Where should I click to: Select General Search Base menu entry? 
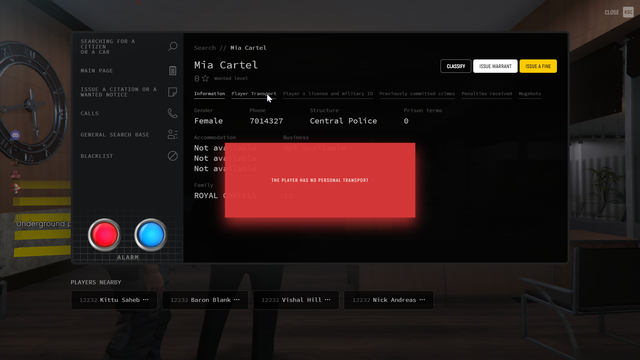point(115,134)
